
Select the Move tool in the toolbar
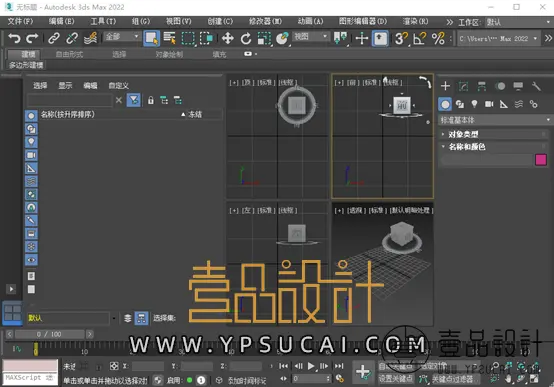click(x=228, y=38)
